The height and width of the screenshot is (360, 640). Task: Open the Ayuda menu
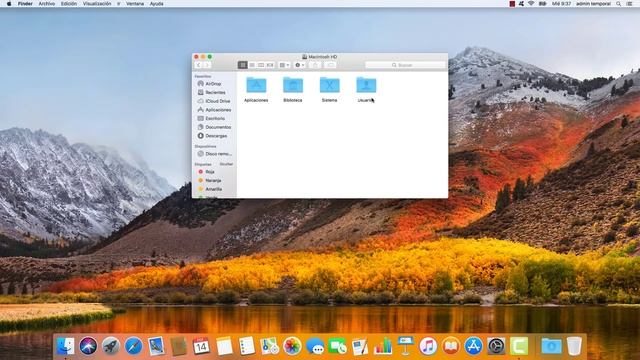157,4
